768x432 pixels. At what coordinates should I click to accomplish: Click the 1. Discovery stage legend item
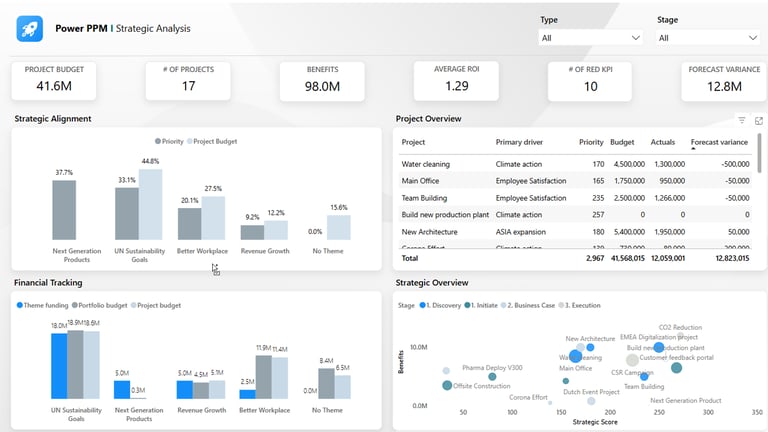pos(440,305)
